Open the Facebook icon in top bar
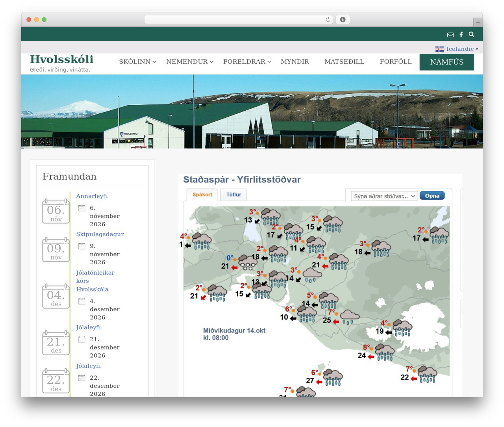Image resolution: width=504 pixels, height=427 pixels. click(x=461, y=35)
